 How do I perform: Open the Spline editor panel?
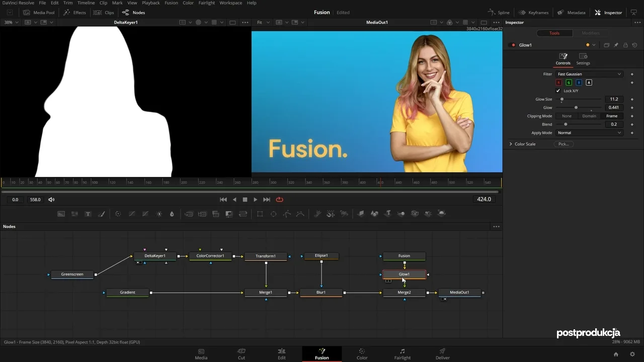(x=499, y=13)
